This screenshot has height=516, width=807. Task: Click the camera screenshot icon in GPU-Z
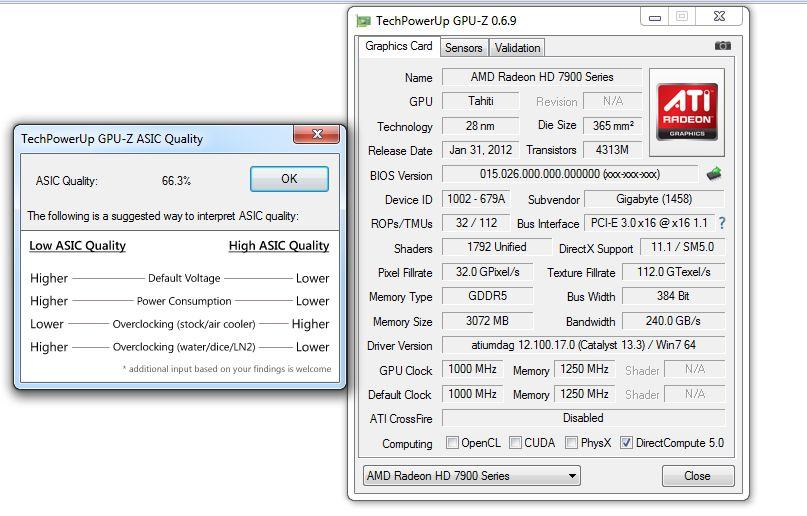[723, 46]
